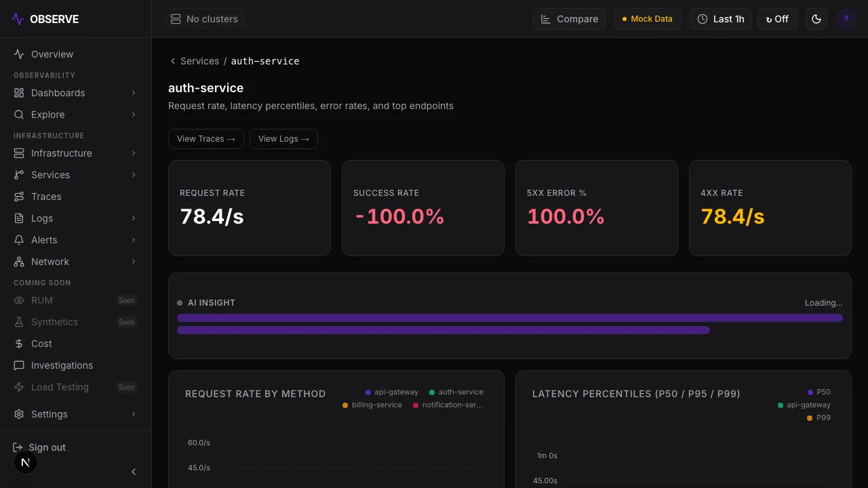This screenshot has height=488, width=868.
Task: Toggle P50 series in latency legend
Action: pyautogui.click(x=818, y=392)
